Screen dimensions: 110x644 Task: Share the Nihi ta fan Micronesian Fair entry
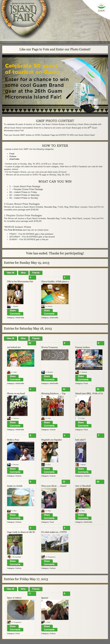click(13, 310)
